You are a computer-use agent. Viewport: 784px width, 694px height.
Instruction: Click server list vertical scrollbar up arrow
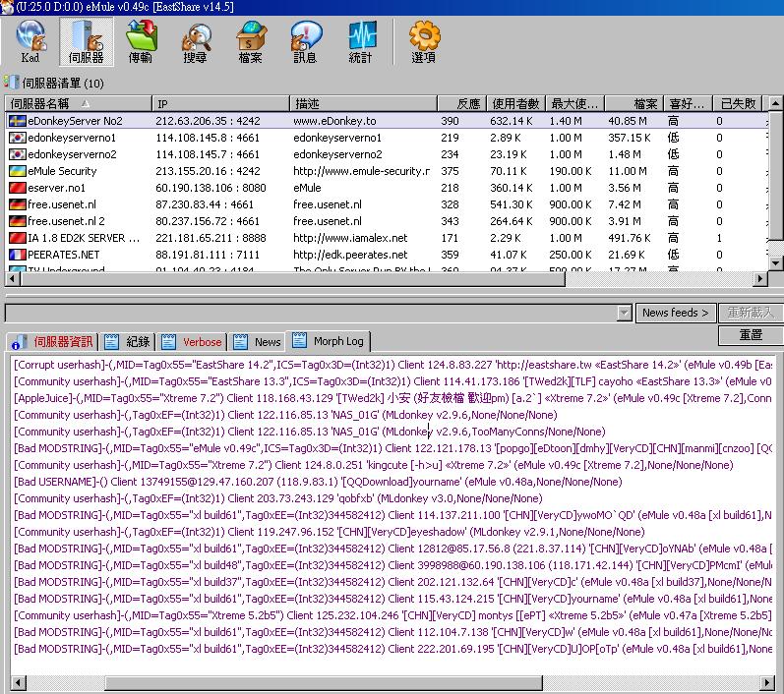click(x=775, y=104)
